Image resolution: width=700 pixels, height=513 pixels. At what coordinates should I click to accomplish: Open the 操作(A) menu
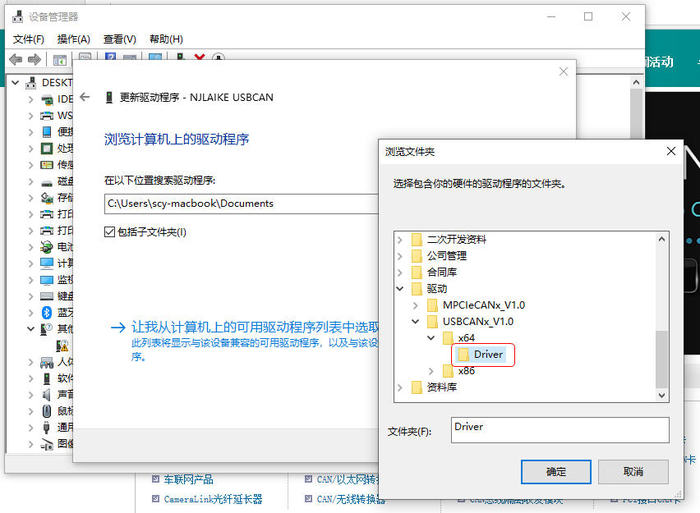pyautogui.click(x=74, y=39)
